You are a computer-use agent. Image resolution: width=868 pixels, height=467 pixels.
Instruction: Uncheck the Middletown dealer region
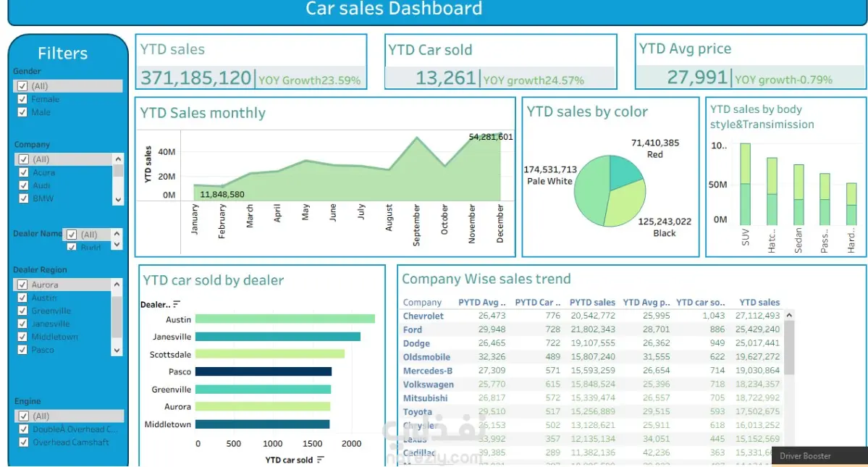(x=22, y=337)
